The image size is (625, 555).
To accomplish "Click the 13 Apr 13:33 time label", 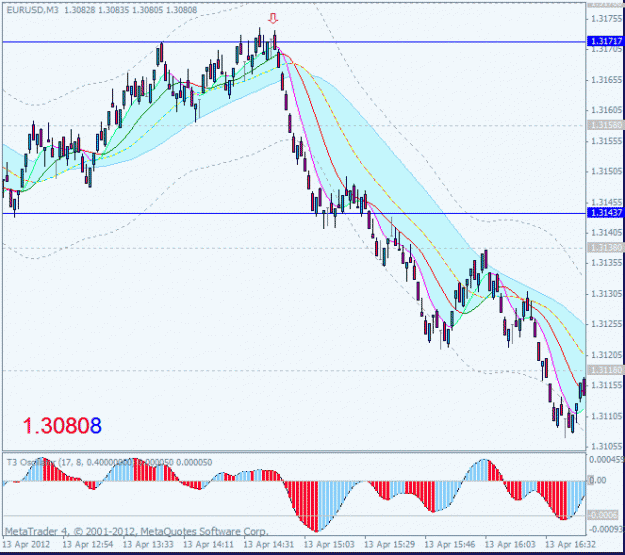I will (148, 544).
